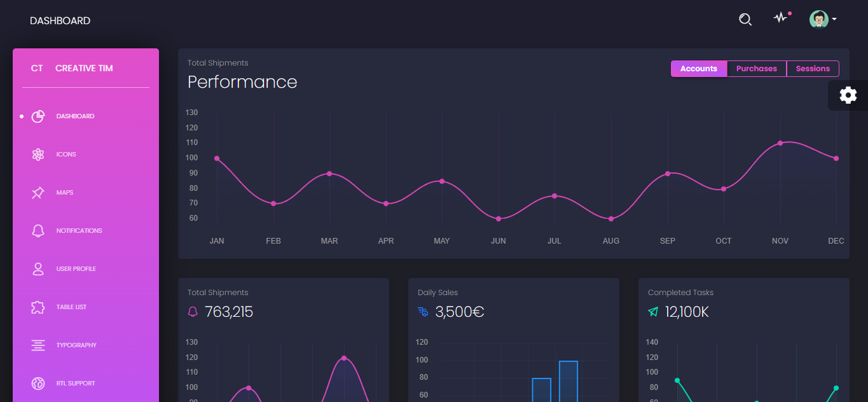Open the search magnifier icon

coord(745,19)
